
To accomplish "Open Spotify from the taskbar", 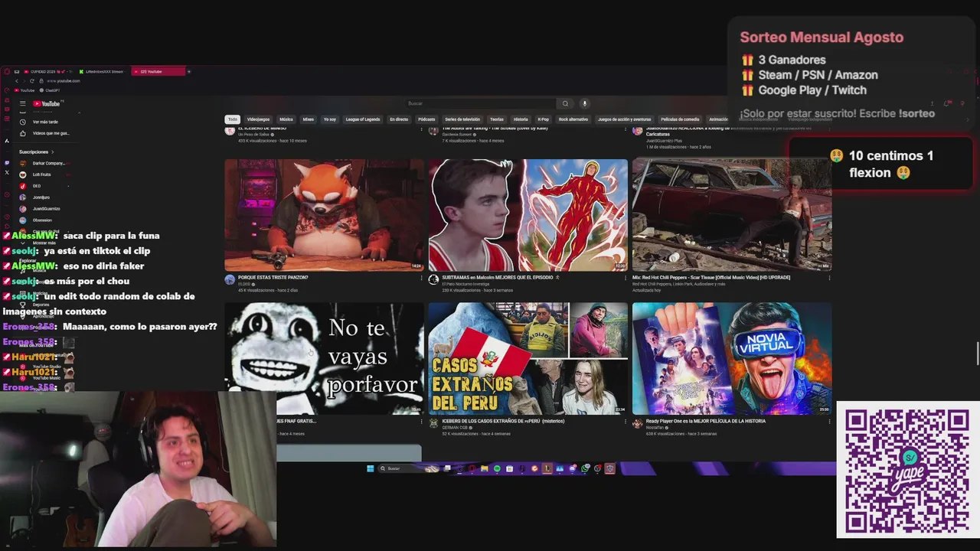I will pos(497,468).
